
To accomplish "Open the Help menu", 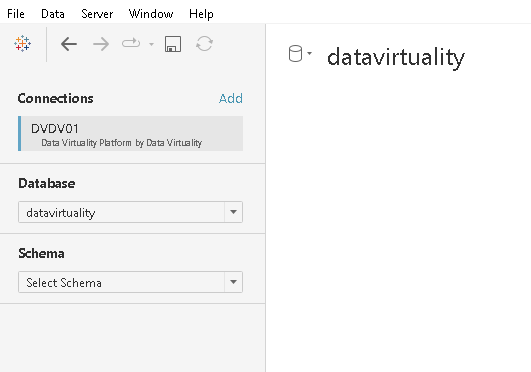I will (x=201, y=14).
